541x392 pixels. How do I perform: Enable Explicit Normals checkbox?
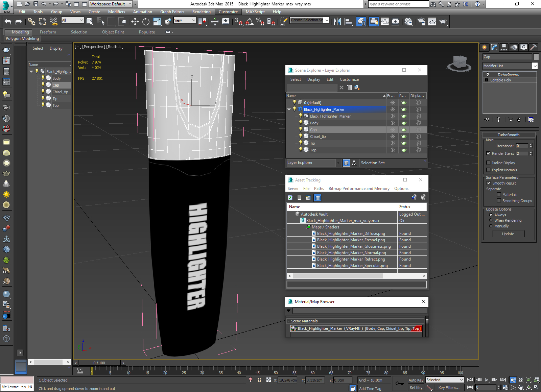(x=488, y=170)
